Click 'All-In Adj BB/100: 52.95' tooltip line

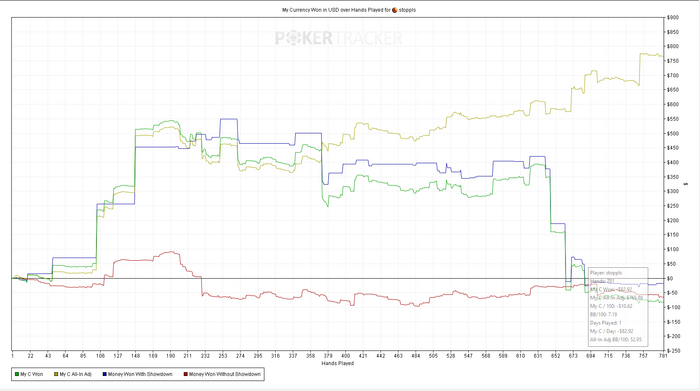[616, 340]
